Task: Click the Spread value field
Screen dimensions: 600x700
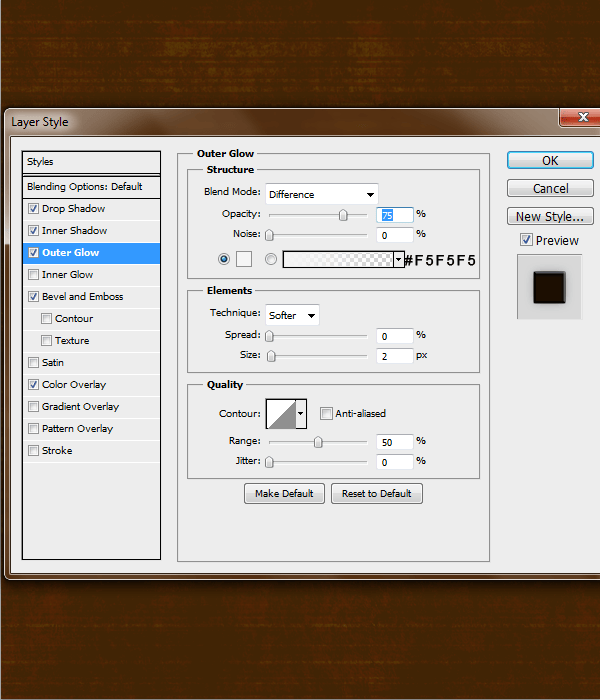Action: click(395, 336)
